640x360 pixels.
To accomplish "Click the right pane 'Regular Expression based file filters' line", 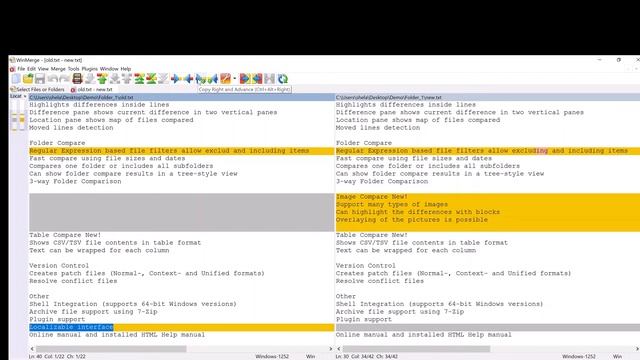I will click(x=488, y=151).
